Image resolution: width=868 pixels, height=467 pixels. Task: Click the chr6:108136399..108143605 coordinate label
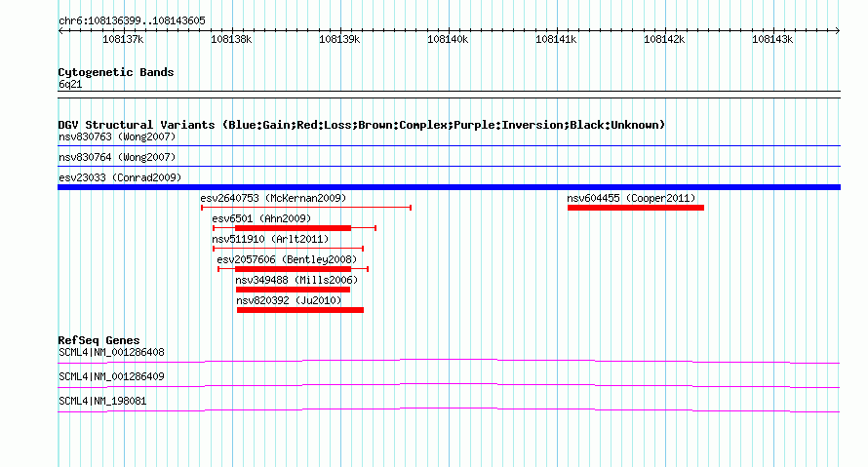[132, 20]
